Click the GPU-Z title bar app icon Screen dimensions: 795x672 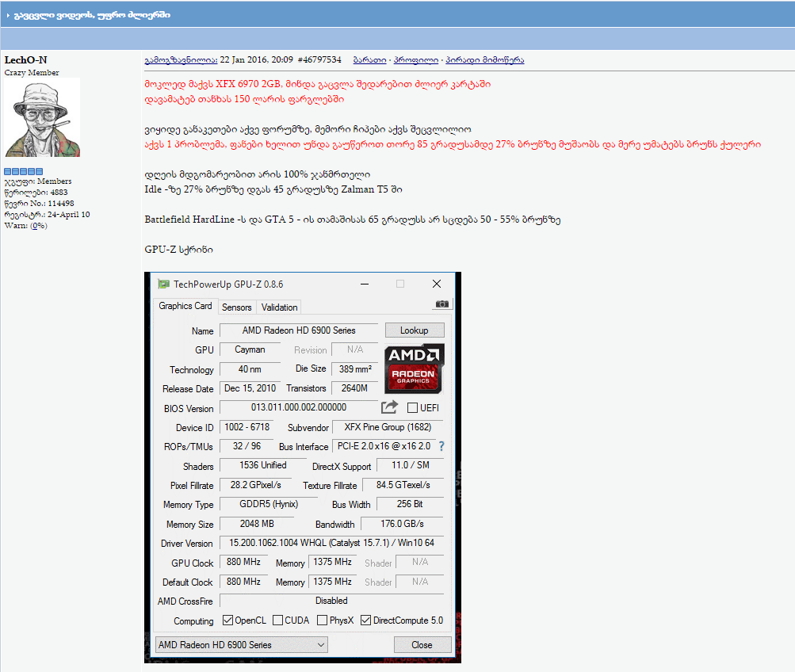point(163,284)
